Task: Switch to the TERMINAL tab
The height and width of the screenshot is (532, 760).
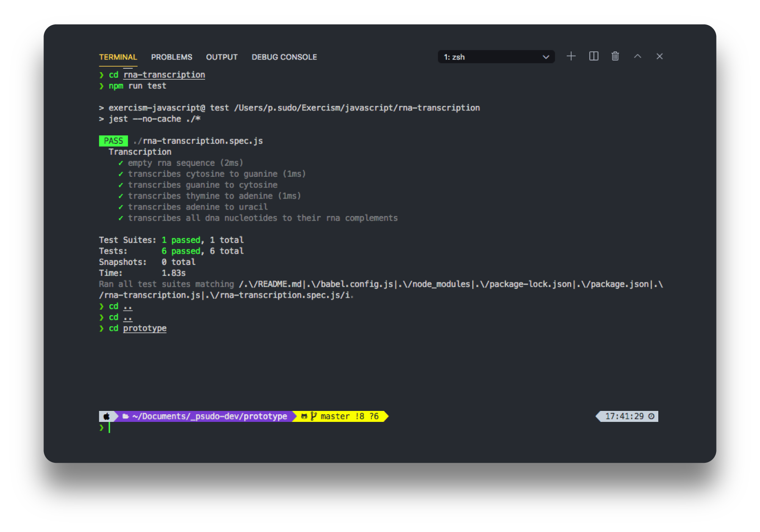Action: click(x=118, y=57)
